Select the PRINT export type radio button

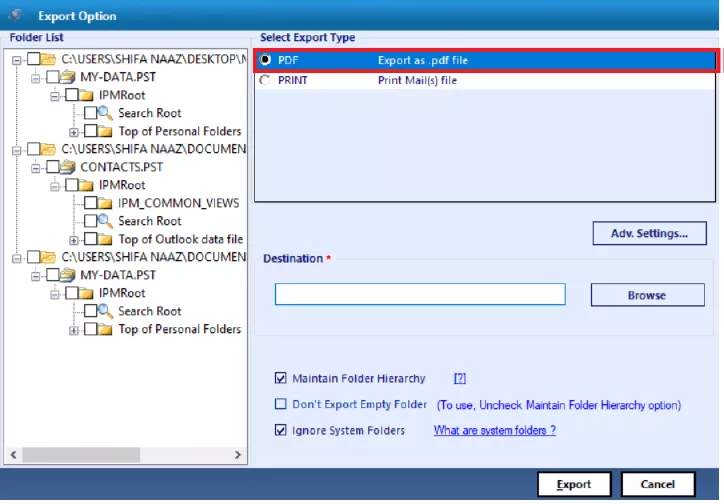[x=264, y=80]
